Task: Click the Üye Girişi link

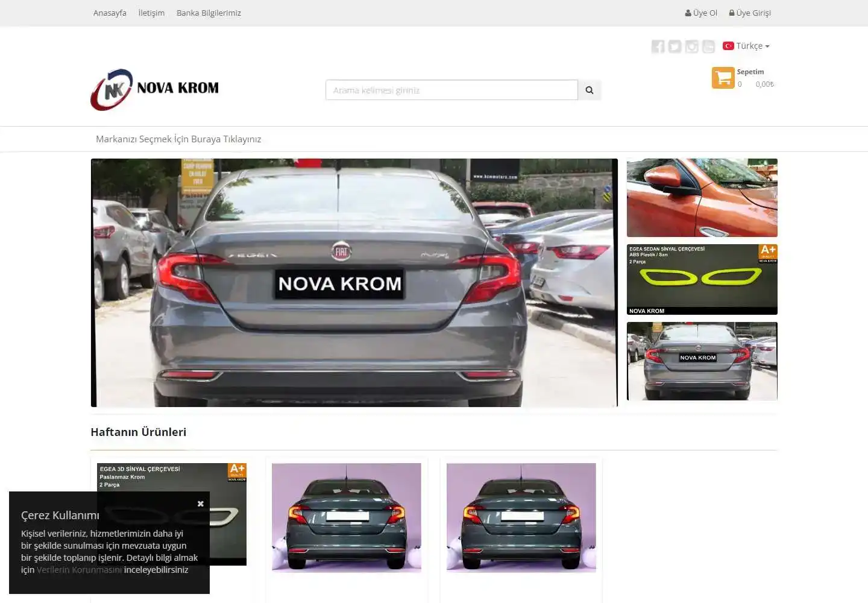Action: [750, 13]
